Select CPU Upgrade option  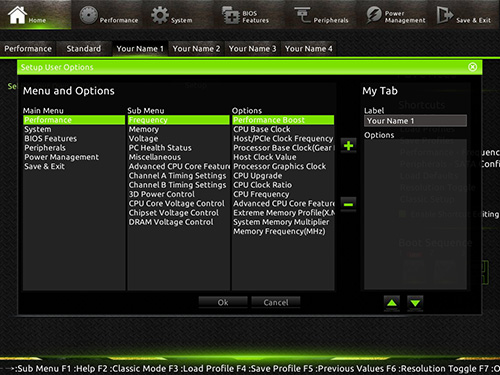(x=283, y=176)
